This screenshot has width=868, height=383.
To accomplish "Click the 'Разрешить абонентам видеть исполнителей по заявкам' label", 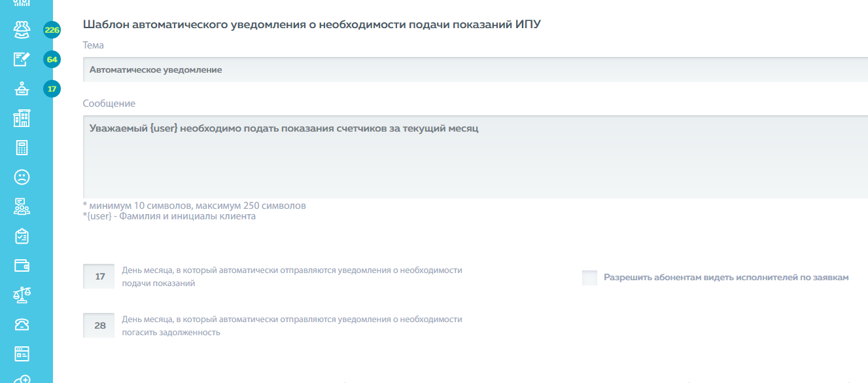I will point(726,278).
